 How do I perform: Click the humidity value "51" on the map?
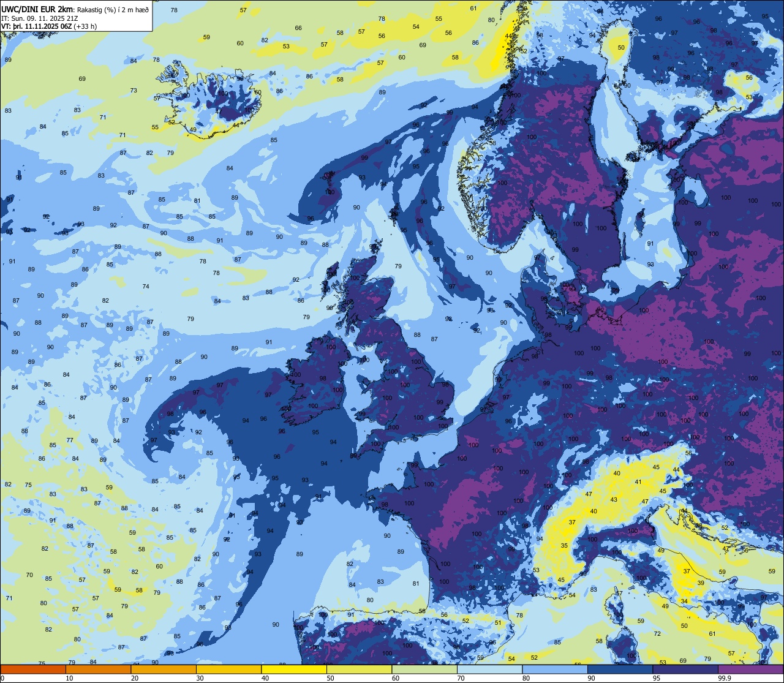[x=498, y=623]
